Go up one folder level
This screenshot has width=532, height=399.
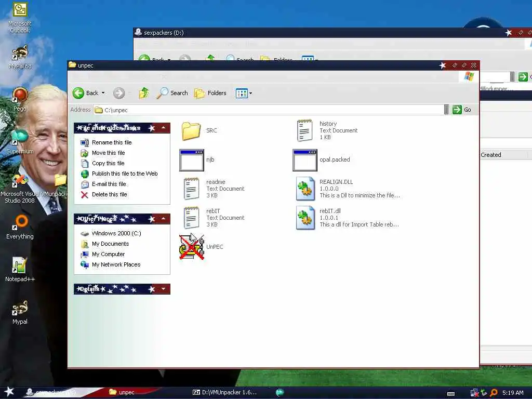[144, 93]
